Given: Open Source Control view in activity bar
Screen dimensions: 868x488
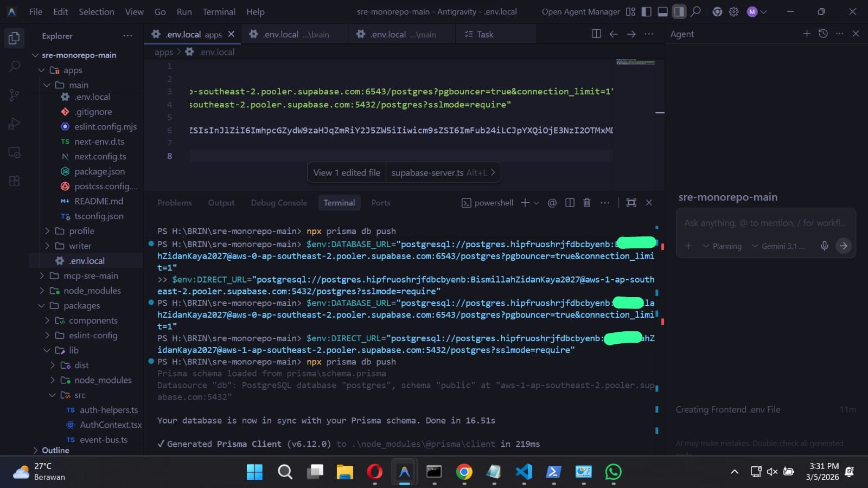Looking at the screenshot, I should tap(15, 95).
